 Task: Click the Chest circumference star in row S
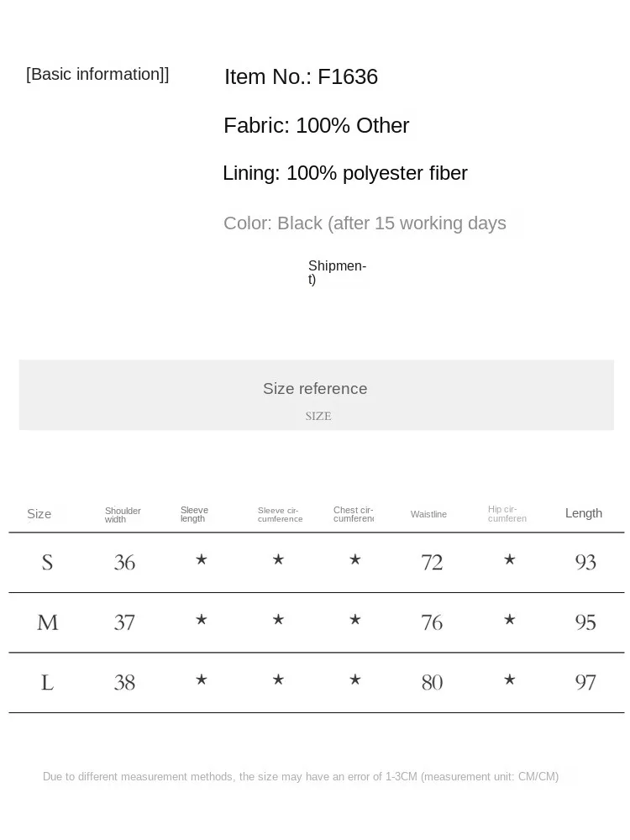click(x=354, y=559)
